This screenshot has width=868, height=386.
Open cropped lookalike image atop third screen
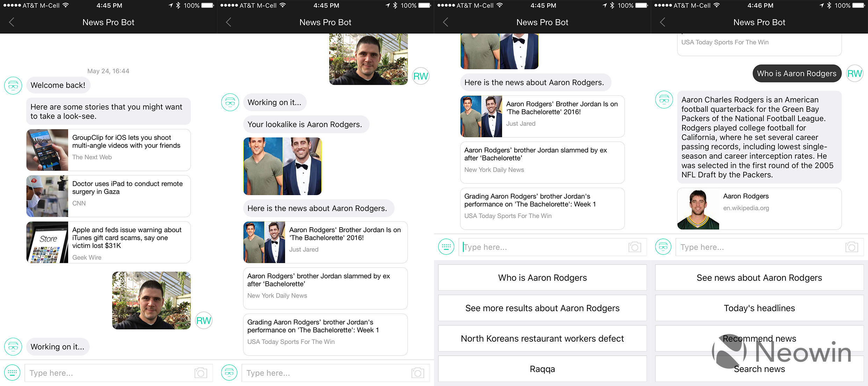coord(499,51)
